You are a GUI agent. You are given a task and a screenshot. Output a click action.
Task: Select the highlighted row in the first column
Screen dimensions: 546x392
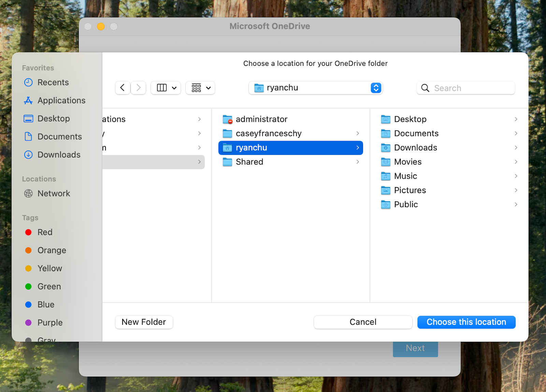pos(154,162)
